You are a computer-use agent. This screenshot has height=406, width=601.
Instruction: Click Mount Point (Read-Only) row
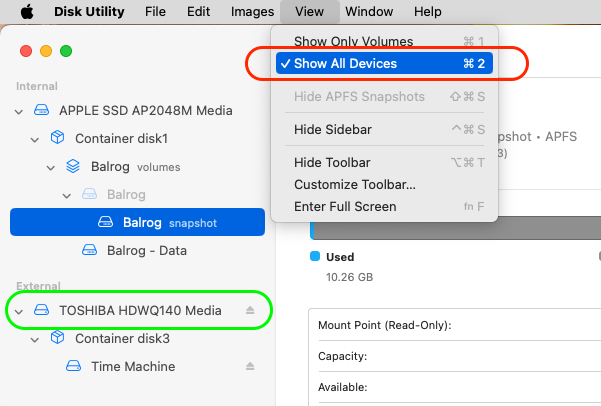[384, 325]
